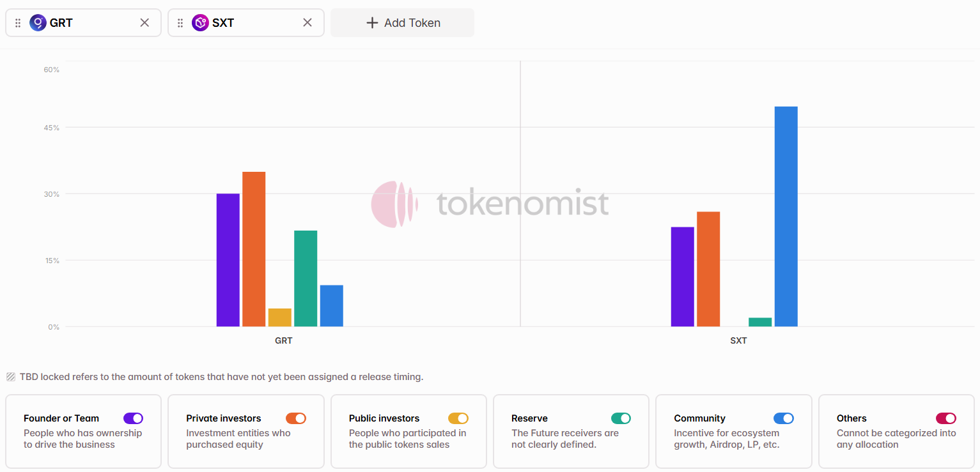Grab the GRT chip drag handle

(18, 23)
